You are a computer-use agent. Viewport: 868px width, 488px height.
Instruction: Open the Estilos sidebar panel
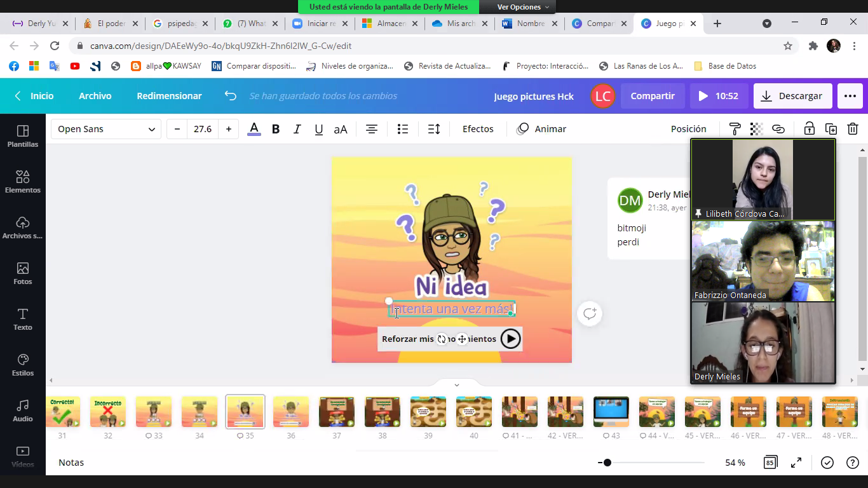(x=23, y=365)
